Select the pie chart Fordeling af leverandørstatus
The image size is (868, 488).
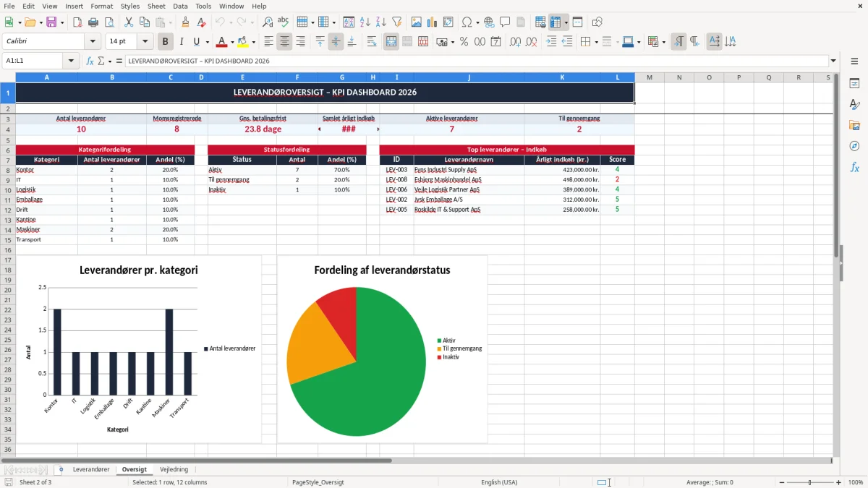[x=382, y=349]
